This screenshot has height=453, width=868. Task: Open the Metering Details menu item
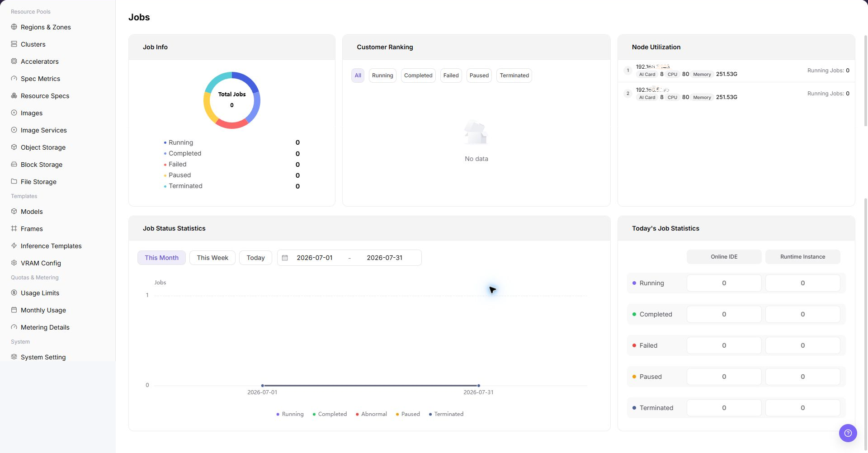45,327
